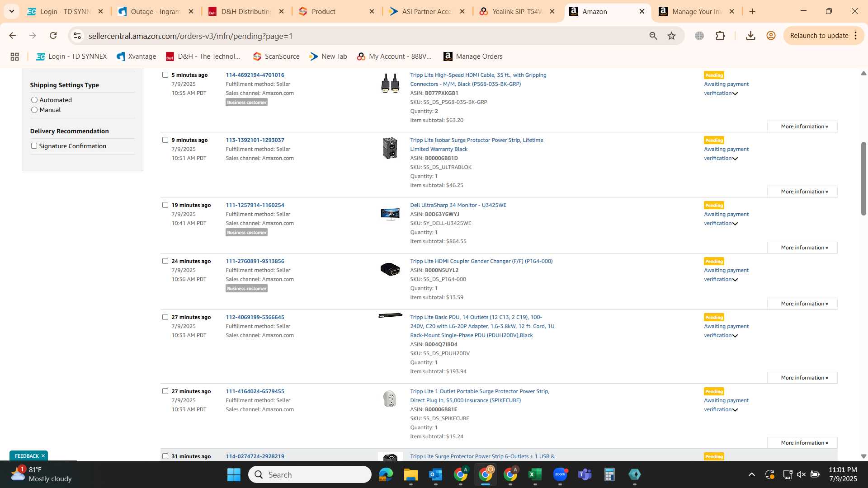Open the Extensions puzzle icon

721,36
